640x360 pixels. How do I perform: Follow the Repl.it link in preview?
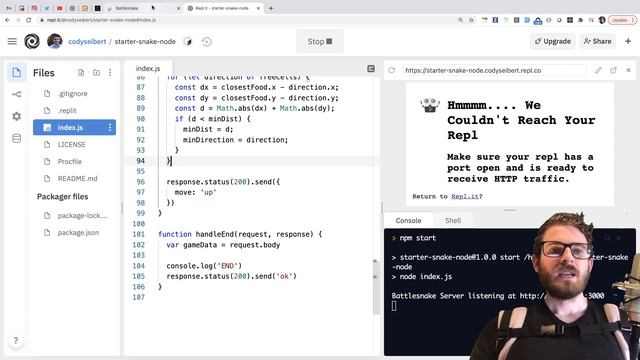[x=465, y=196]
